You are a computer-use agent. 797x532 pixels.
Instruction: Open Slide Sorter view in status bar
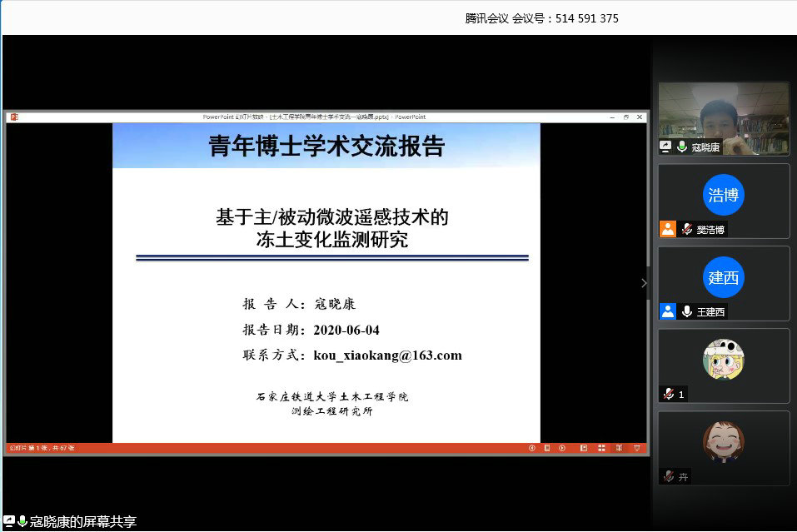point(600,448)
